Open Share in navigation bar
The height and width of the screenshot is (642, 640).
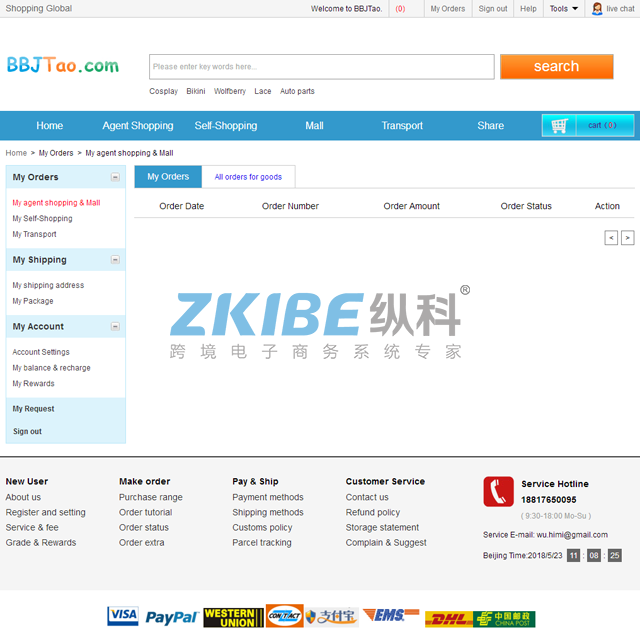[490, 125]
